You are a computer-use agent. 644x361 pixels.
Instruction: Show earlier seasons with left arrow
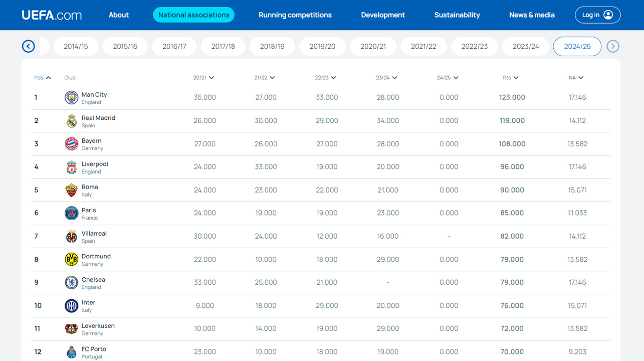29,46
